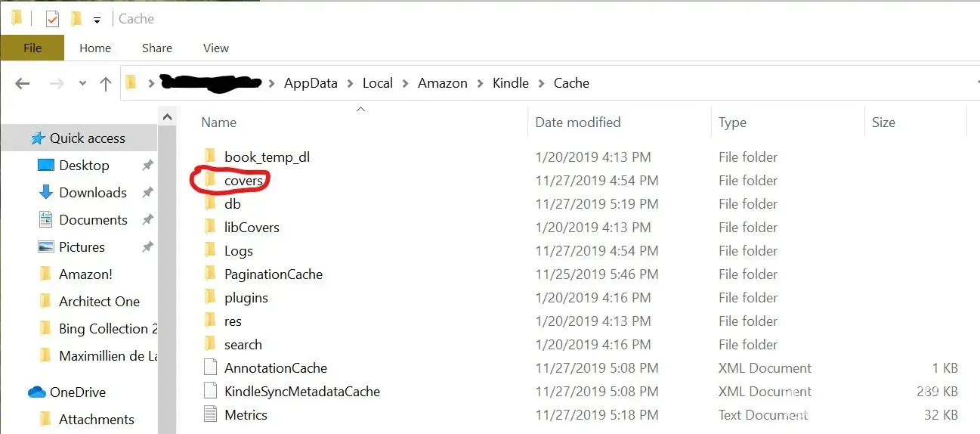Click the Downloads arrow icon in sidebar
The height and width of the screenshot is (434, 980).
(45, 193)
